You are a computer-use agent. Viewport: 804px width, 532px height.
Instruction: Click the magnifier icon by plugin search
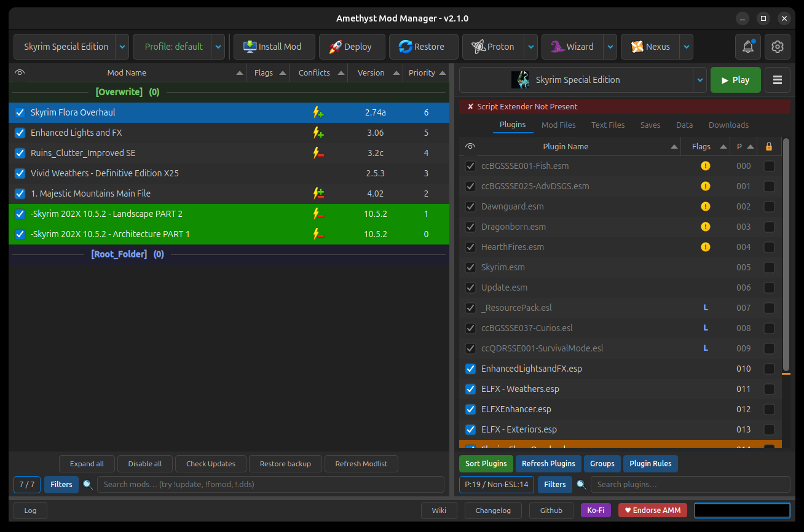(581, 485)
